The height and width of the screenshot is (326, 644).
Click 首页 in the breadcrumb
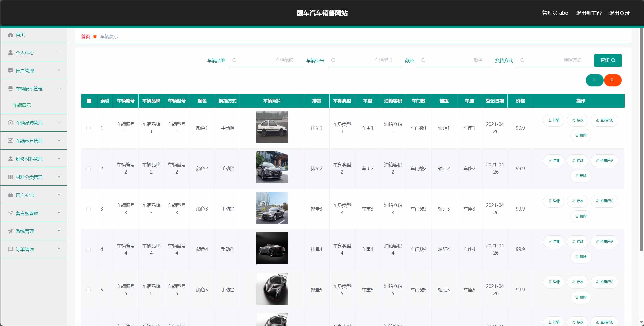[85, 37]
